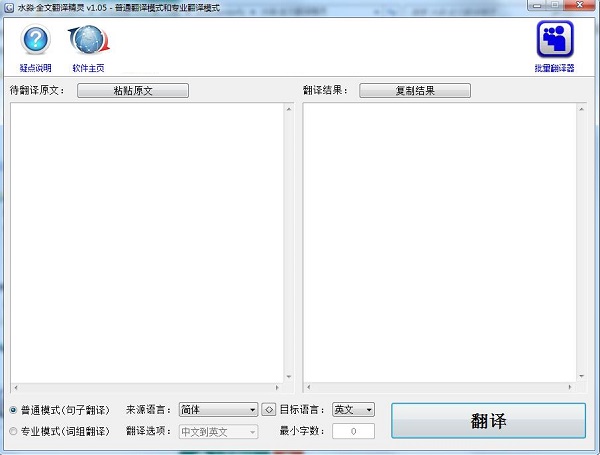Screen dimensions: 600x455
Task: Expand the 来源语言 source language dropdown
Action: pos(218,409)
